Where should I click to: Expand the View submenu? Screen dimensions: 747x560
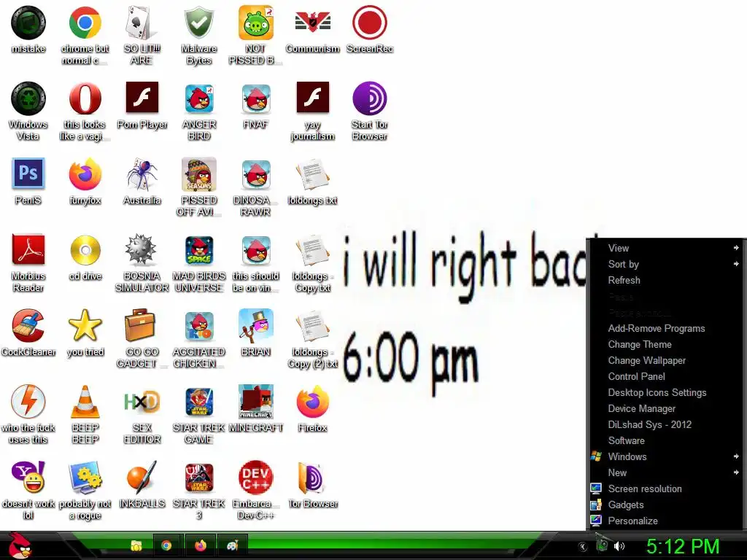(x=665, y=248)
